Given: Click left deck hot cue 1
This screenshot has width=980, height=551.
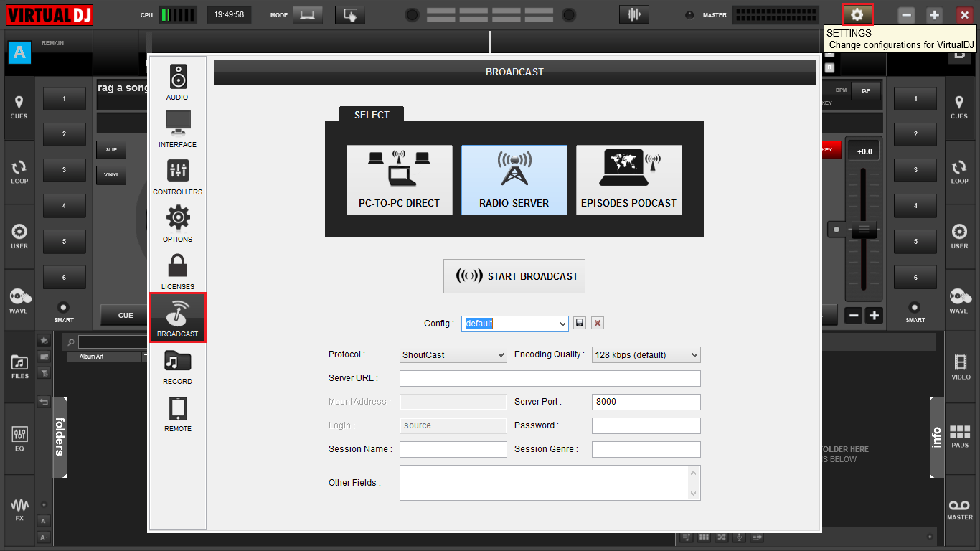Looking at the screenshot, I should tap(64, 98).
